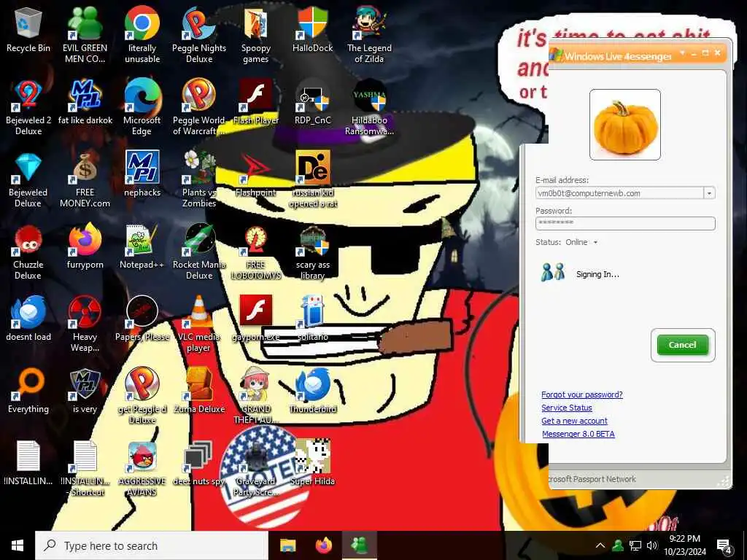Click the 'Type here to search' box
This screenshot has height=560, width=747.
pyautogui.click(x=152, y=545)
